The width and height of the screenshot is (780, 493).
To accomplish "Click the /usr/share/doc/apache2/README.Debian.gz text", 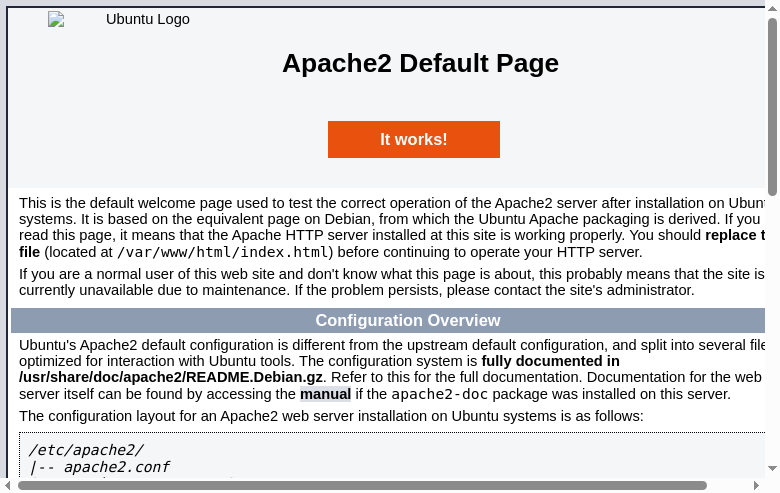I will pos(171,377).
